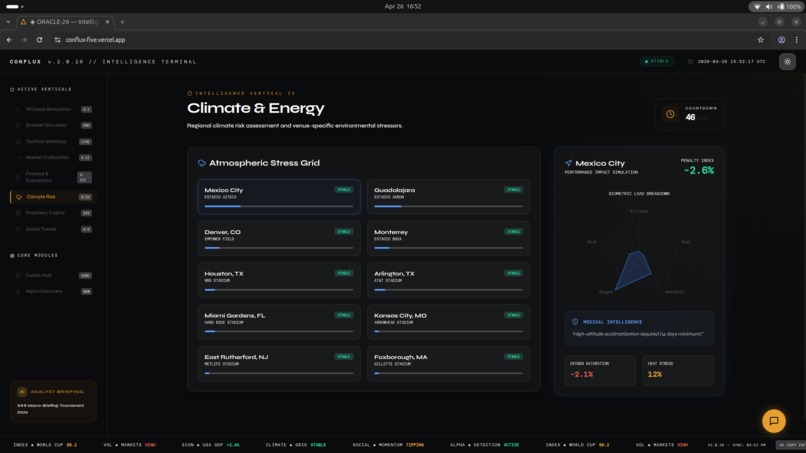
Task: Click the Core Modules header dot icon
Action: pyautogui.click(x=12, y=256)
